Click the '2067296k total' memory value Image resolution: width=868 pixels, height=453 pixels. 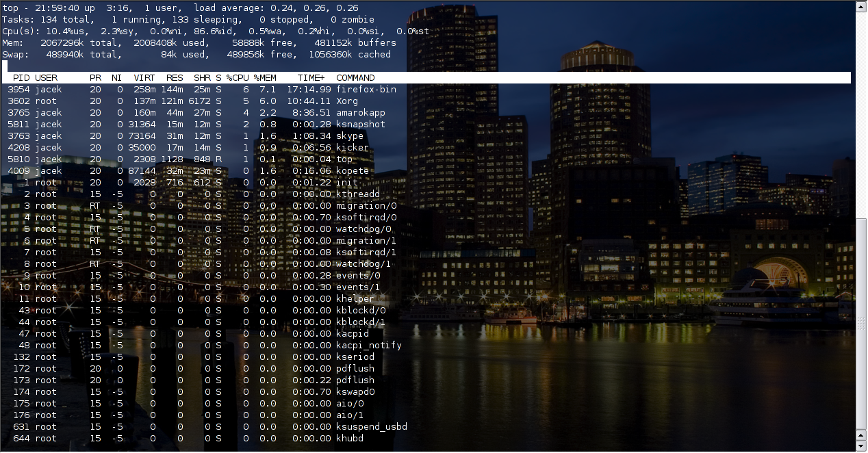point(79,43)
